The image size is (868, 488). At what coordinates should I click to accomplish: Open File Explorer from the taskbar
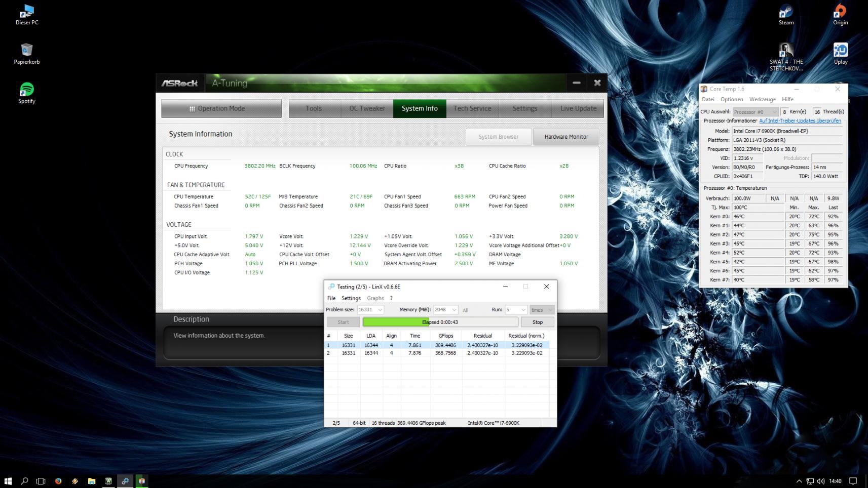pos(92,481)
